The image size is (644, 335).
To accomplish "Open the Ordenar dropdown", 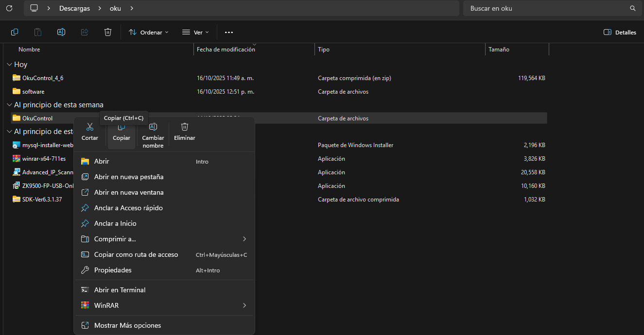I will (x=149, y=32).
